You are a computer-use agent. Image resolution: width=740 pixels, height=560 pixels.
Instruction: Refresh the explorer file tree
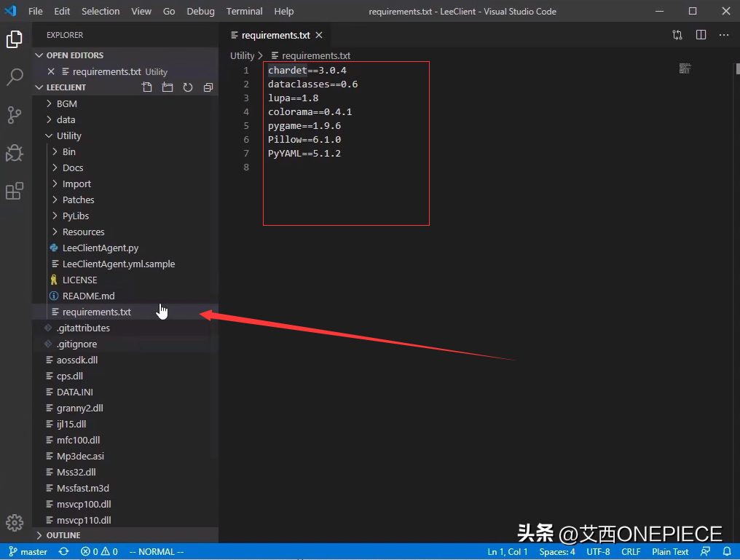click(x=188, y=87)
